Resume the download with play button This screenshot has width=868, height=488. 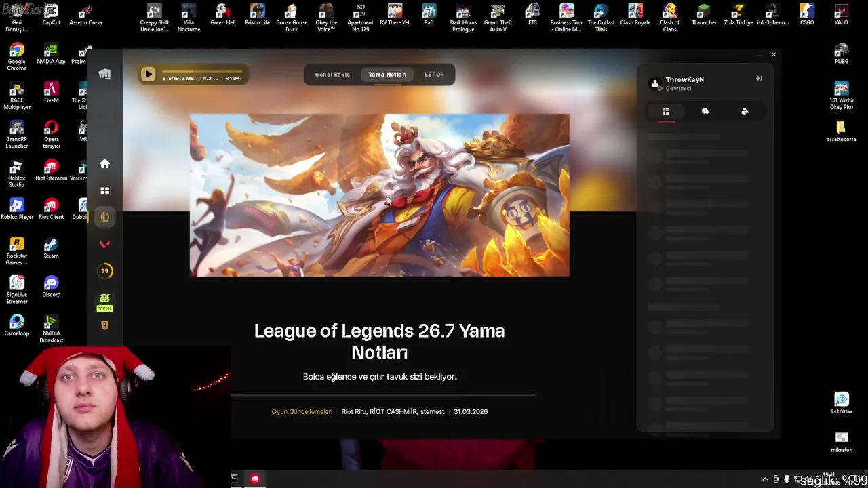148,75
